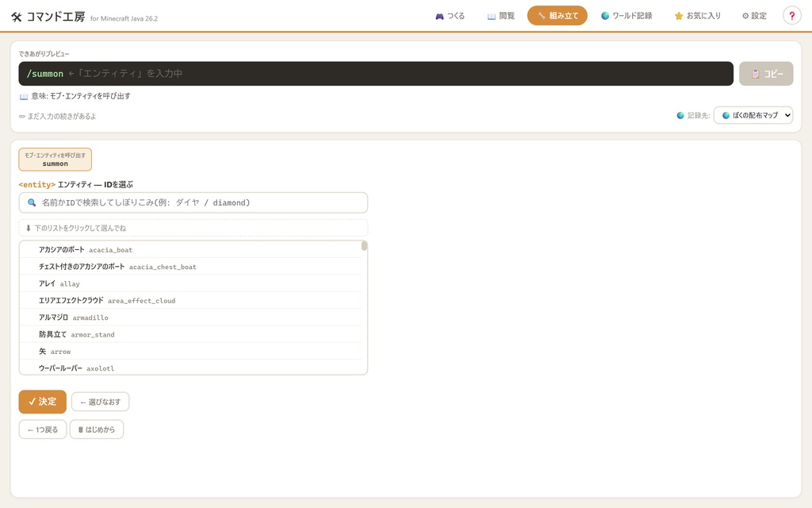
Task: Select ウーパールーパー axolotl entity
Action: tap(190, 367)
